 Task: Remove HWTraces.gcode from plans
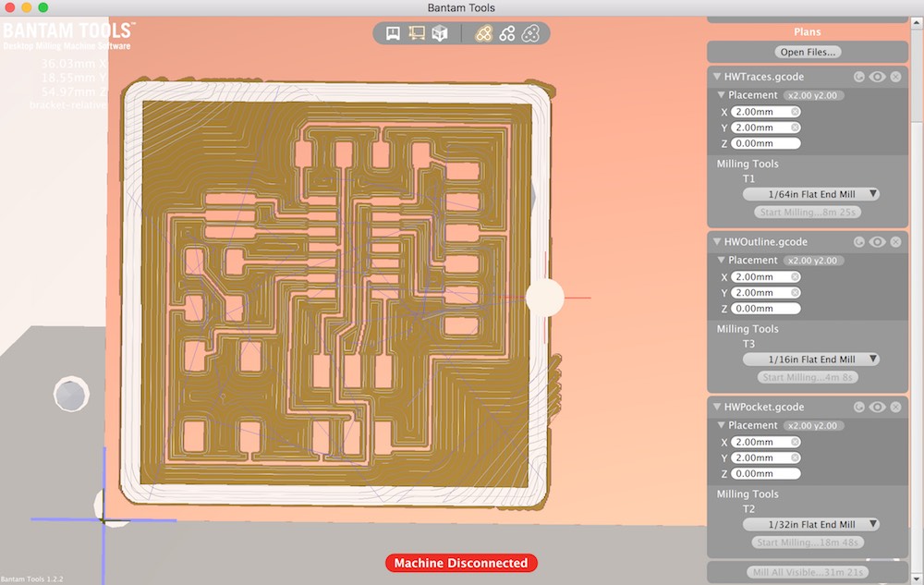point(895,77)
